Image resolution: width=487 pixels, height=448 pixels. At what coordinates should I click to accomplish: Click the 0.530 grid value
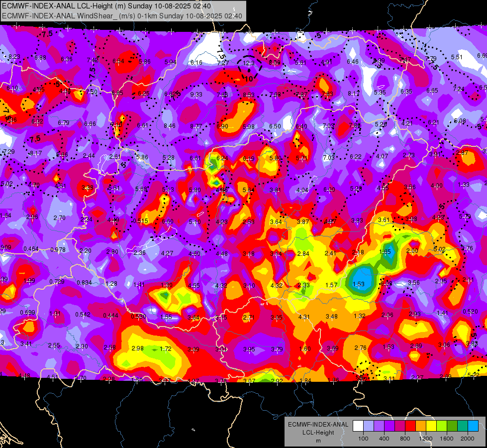[x=138, y=317]
